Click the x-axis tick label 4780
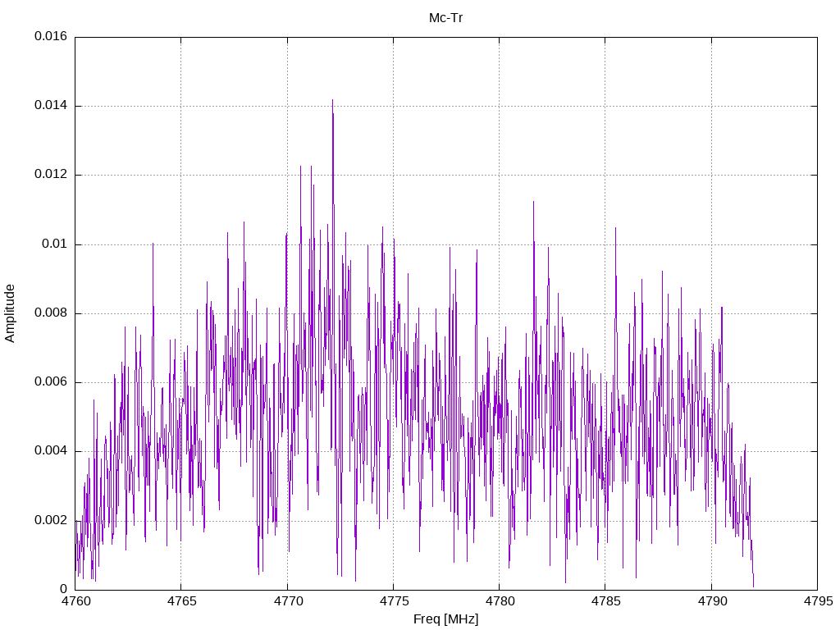 click(x=500, y=601)
